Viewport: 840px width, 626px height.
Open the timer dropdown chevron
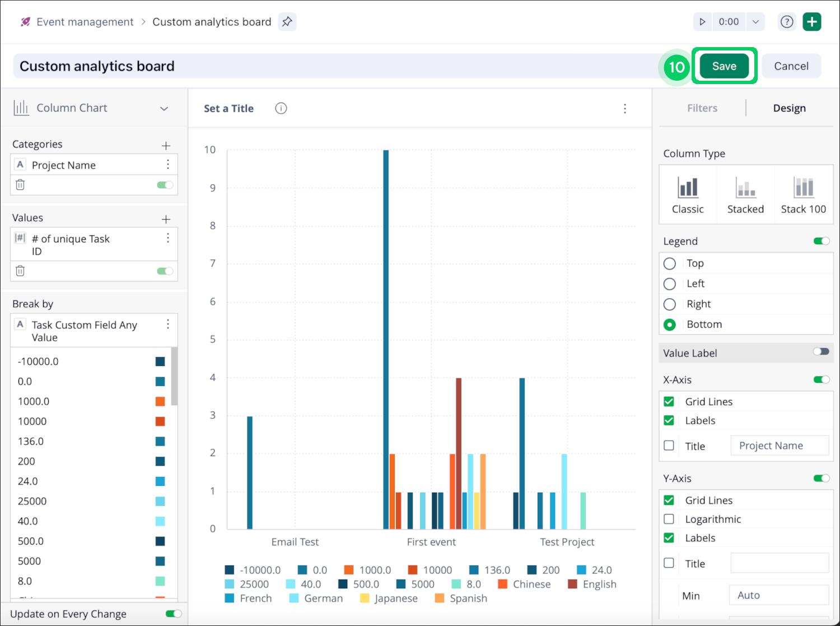point(755,22)
